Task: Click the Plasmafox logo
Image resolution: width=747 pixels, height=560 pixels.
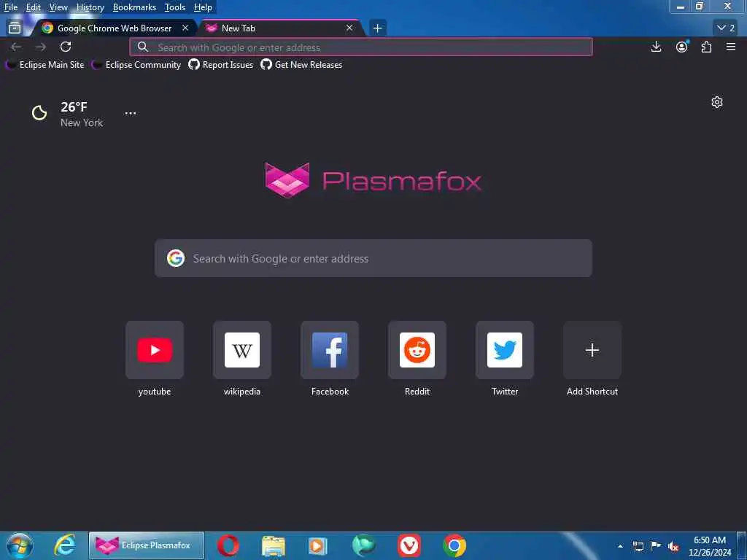Action: click(373, 181)
